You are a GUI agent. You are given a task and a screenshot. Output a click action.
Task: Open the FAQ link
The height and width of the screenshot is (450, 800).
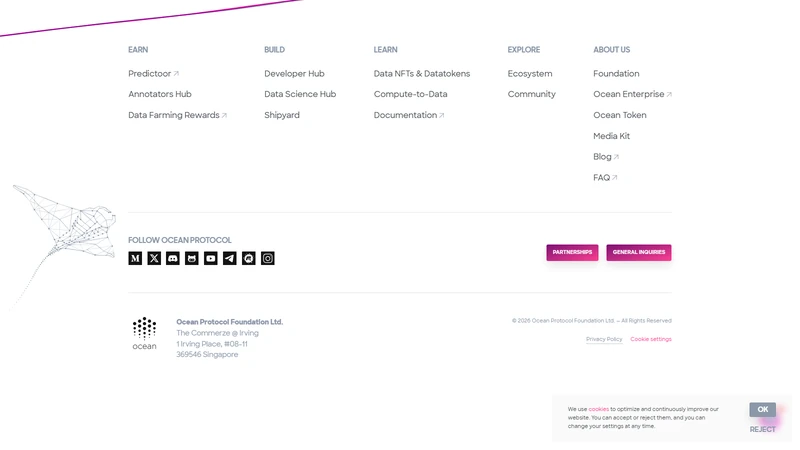coord(605,178)
